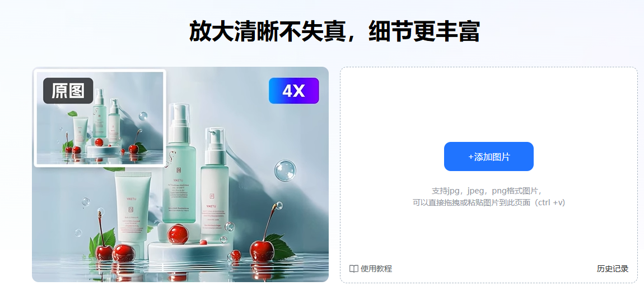Viewport: 644px width, 304px height.
Task: Click the book icon beside 使用教程
Action: [353, 269]
